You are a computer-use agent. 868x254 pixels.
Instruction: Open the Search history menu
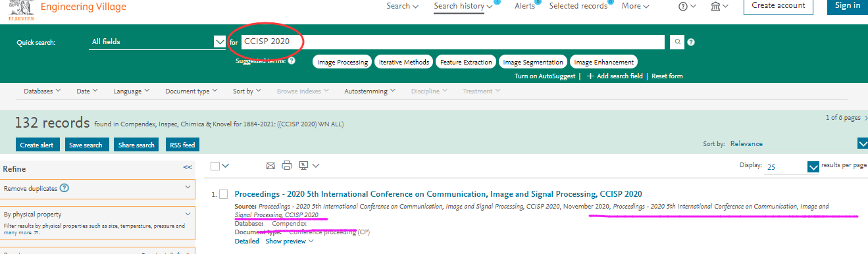tap(463, 7)
